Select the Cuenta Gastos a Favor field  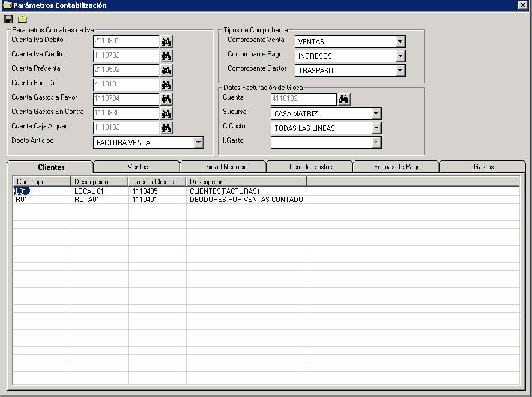pos(126,99)
